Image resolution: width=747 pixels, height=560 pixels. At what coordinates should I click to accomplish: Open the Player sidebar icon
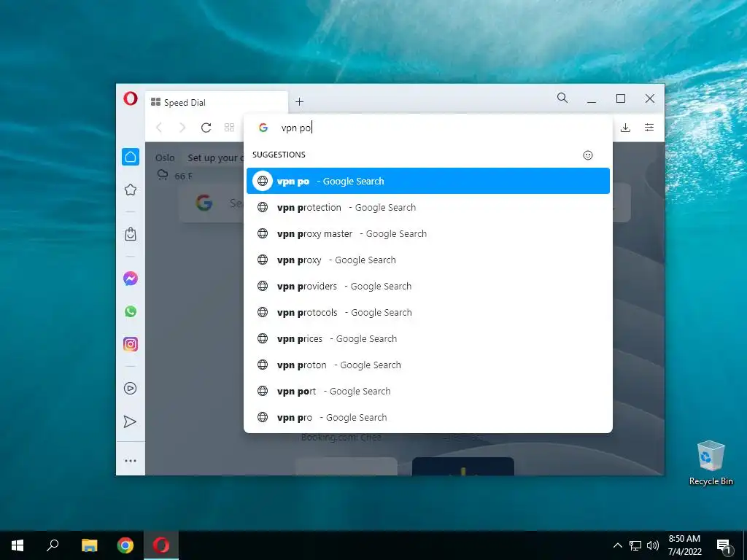tap(131, 389)
